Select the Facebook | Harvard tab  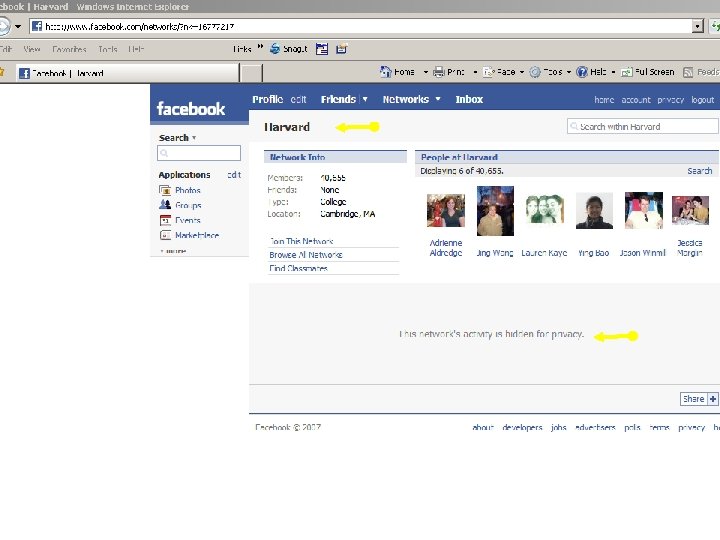click(x=128, y=73)
